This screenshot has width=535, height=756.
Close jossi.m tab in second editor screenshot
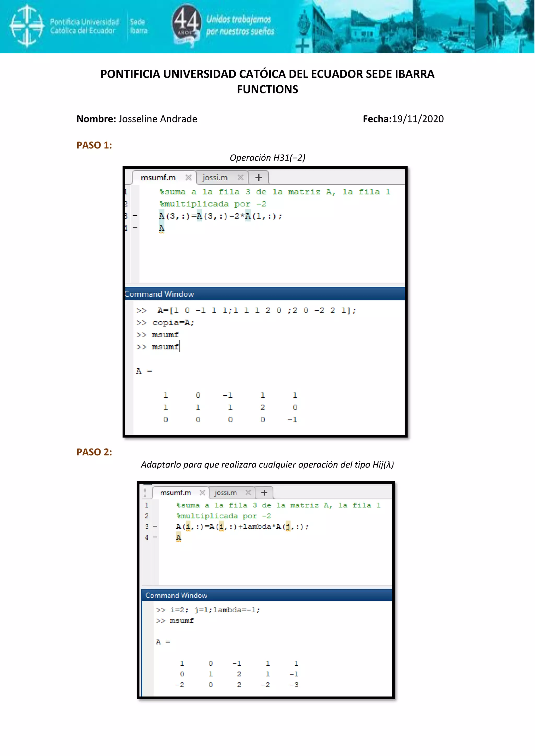pos(248,493)
